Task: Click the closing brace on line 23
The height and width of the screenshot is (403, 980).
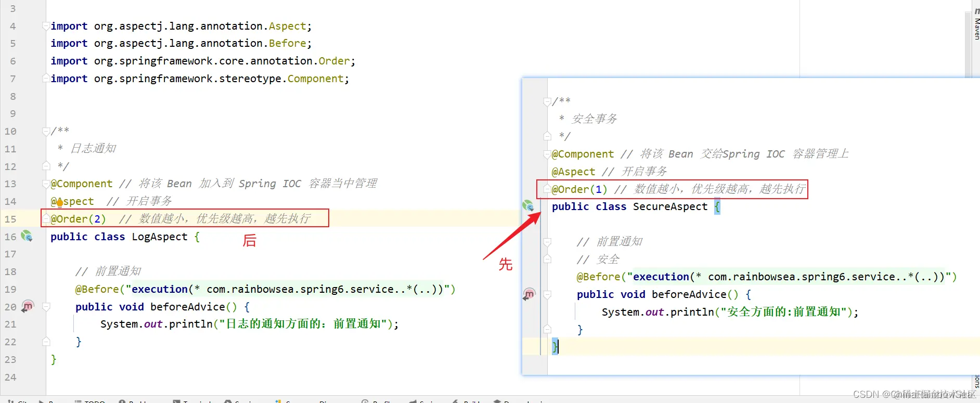Action: click(54, 359)
